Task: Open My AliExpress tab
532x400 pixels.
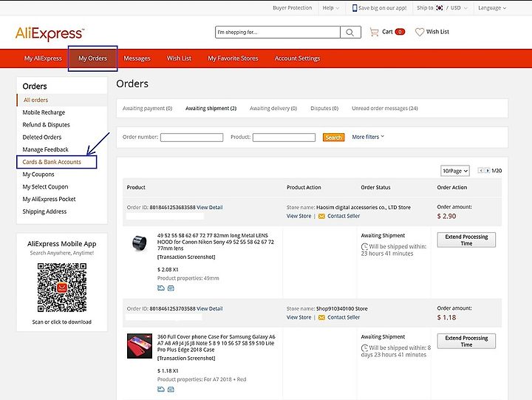Action: pyautogui.click(x=43, y=58)
